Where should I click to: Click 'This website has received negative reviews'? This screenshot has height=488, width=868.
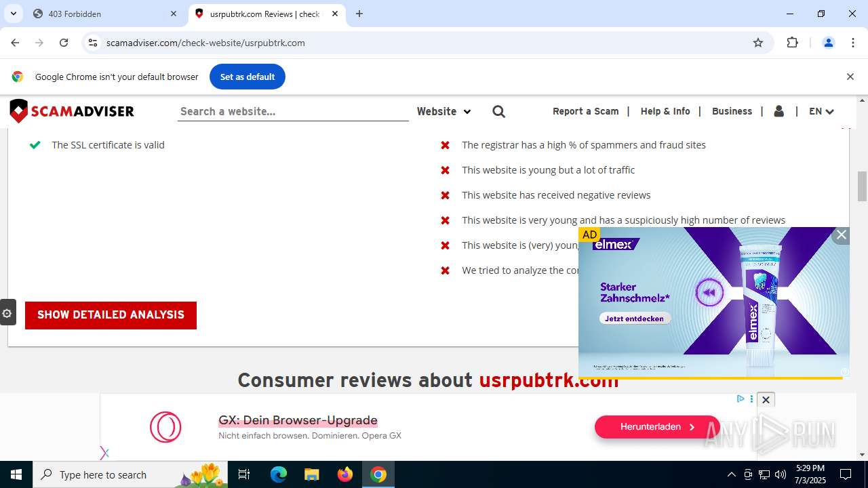coord(556,195)
